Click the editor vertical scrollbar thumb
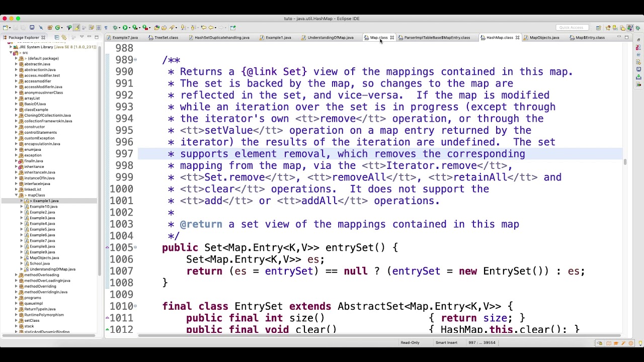The width and height of the screenshot is (644, 362). pyautogui.click(x=625, y=162)
